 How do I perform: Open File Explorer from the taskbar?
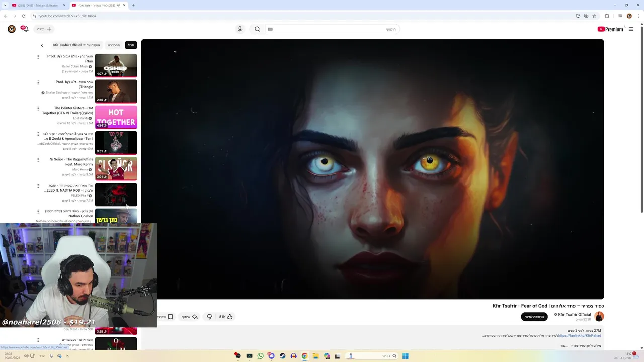tap(315, 356)
